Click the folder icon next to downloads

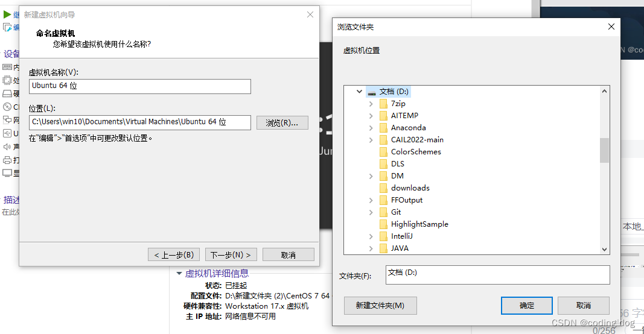(383, 187)
